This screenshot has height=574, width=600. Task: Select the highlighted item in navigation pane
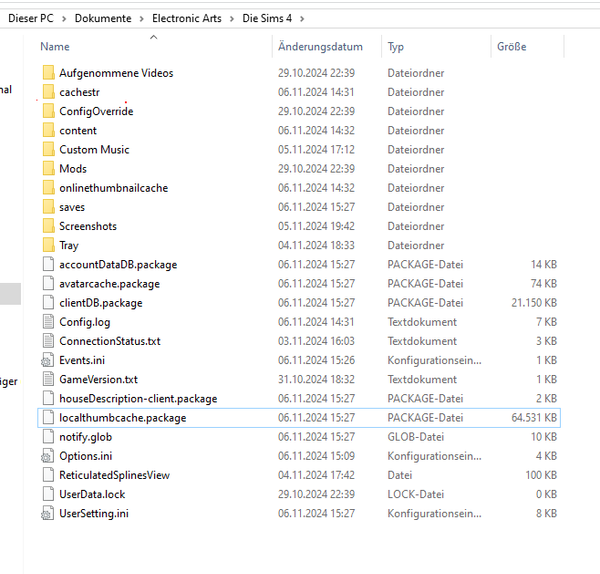click(x=10, y=294)
